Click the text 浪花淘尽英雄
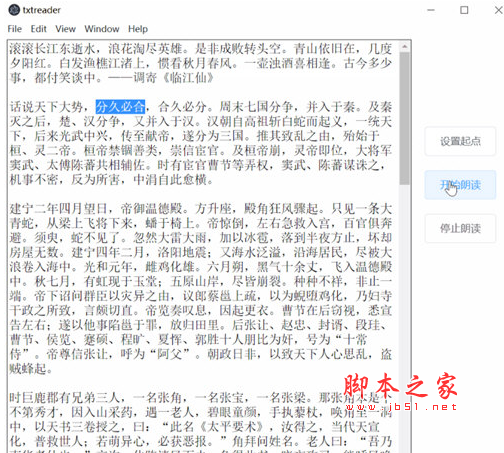 (x=145, y=49)
